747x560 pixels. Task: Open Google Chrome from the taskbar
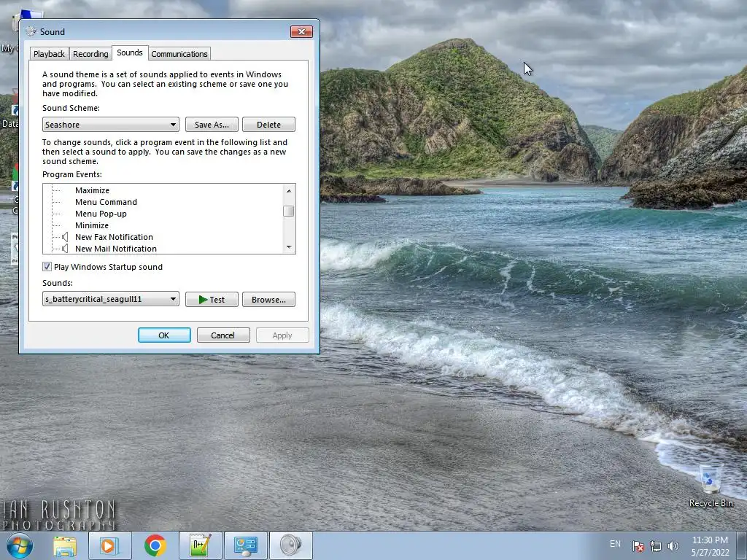(155, 545)
